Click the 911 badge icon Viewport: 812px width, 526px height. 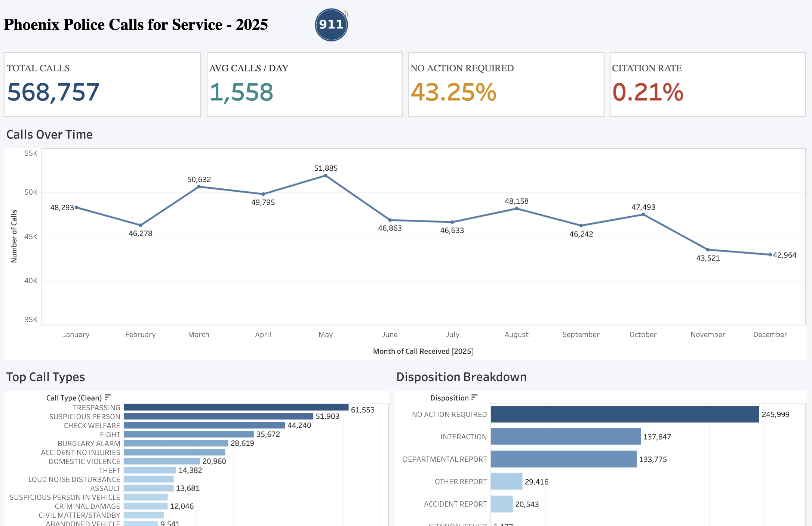coord(332,25)
